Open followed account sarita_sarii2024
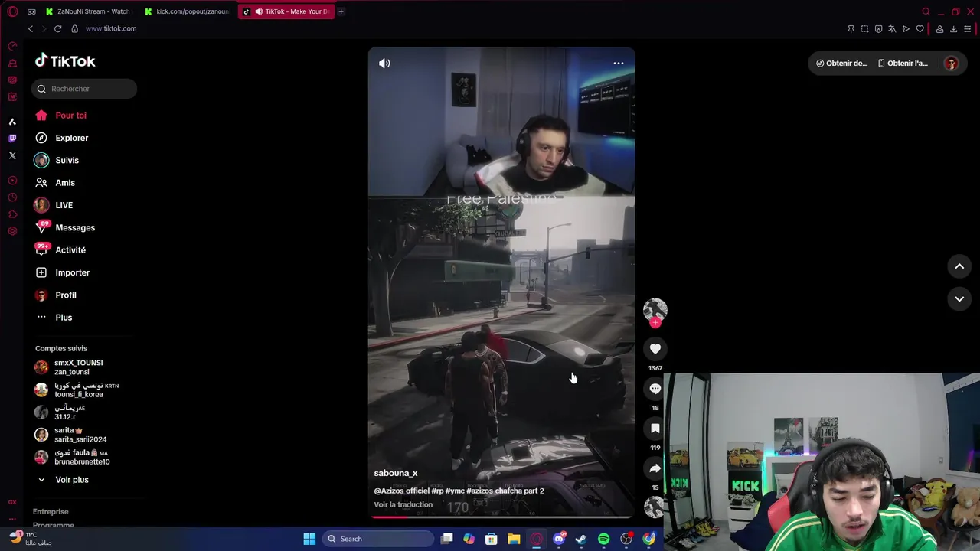 (70, 435)
